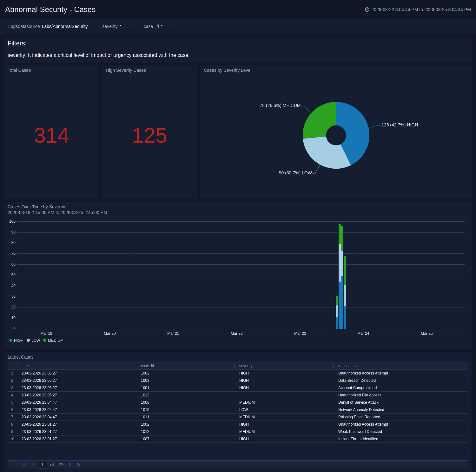Advance to next page of Latest Cases
This screenshot has height=472, width=476.
70,465
